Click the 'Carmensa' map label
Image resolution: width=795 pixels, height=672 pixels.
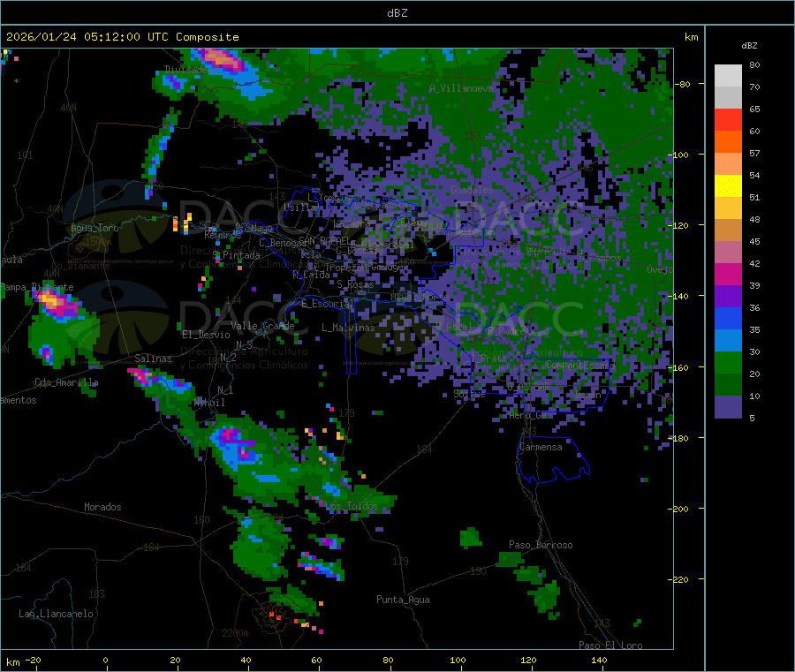[x=541, y=447]
